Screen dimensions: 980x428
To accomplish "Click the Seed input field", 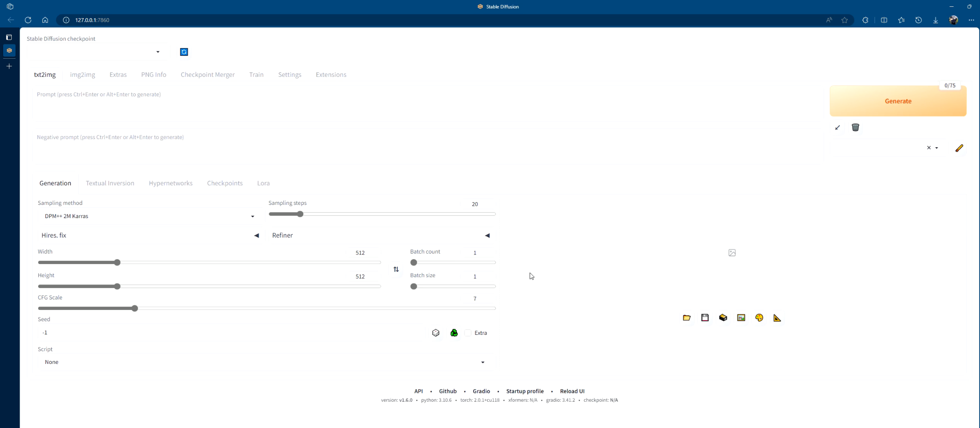I will click(x=231, y=333).
